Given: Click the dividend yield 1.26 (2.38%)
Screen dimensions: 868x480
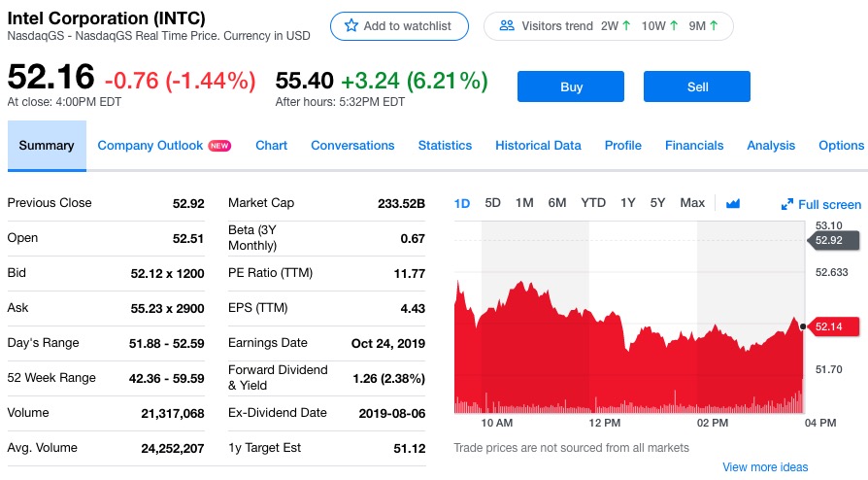Looking at the screenshot, I should [388, 379].
